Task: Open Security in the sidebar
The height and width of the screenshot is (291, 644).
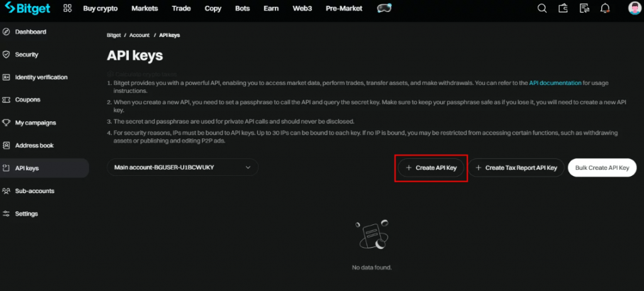Action: click(26, 55)
